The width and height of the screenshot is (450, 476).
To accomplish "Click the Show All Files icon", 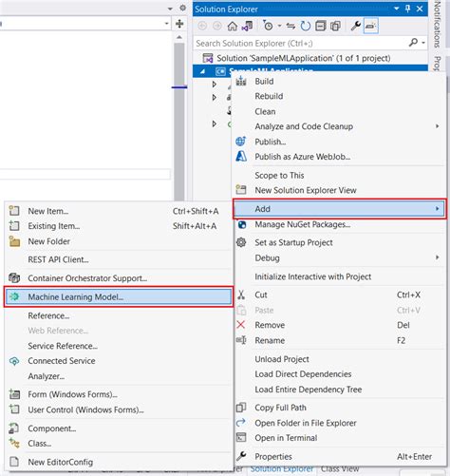I will pos(335,26).
